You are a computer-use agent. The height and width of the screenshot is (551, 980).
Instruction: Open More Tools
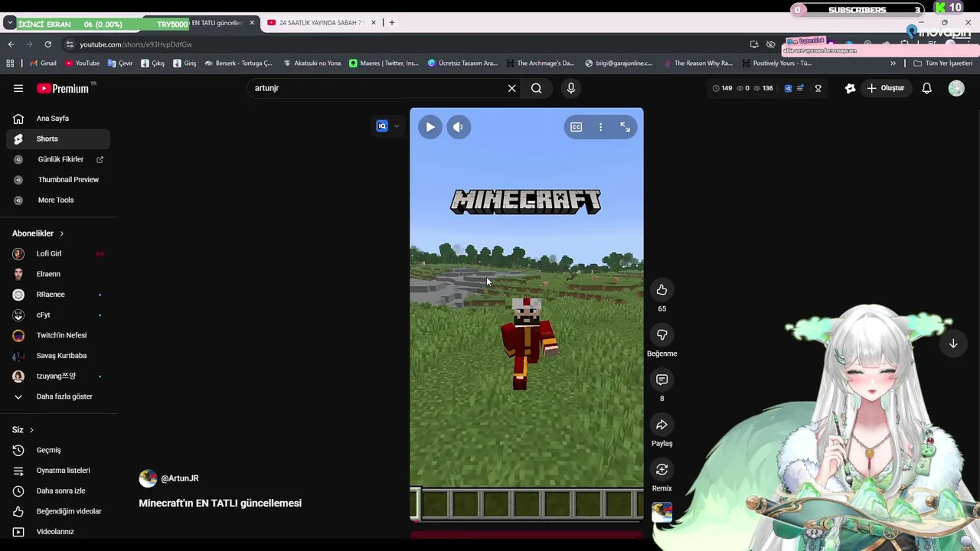click(58, 200)
